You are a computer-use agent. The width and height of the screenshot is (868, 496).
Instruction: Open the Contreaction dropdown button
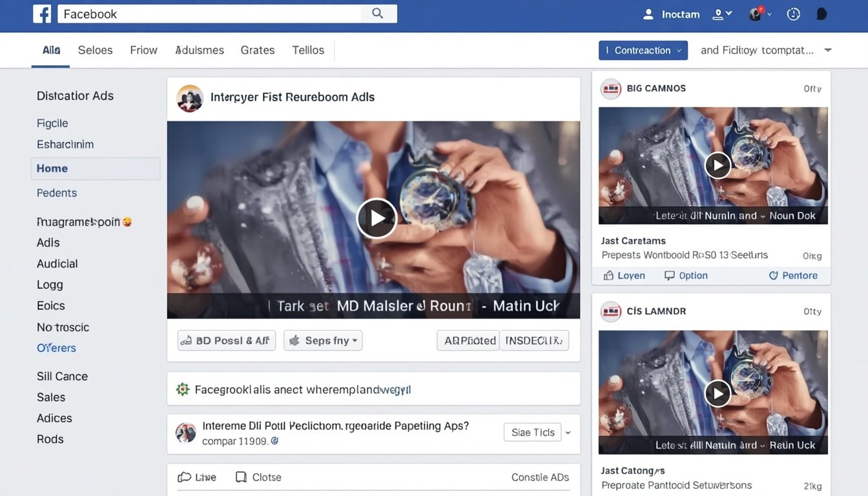[643, 50]
